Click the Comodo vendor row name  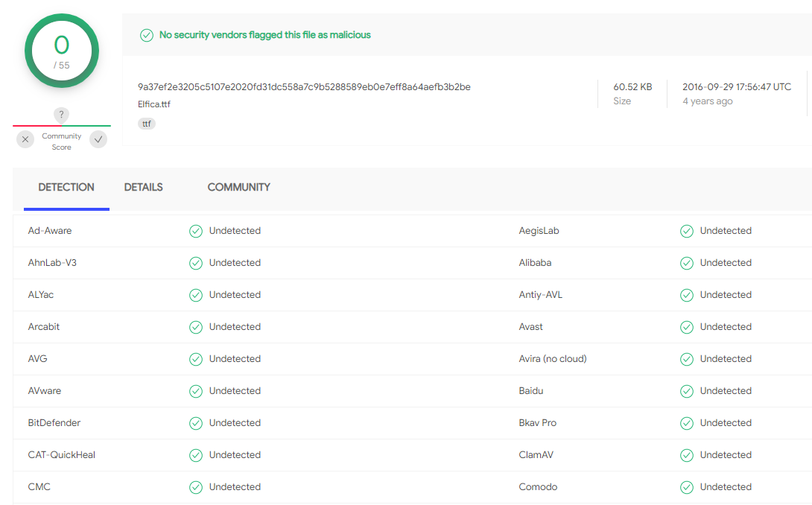[538, 487]
